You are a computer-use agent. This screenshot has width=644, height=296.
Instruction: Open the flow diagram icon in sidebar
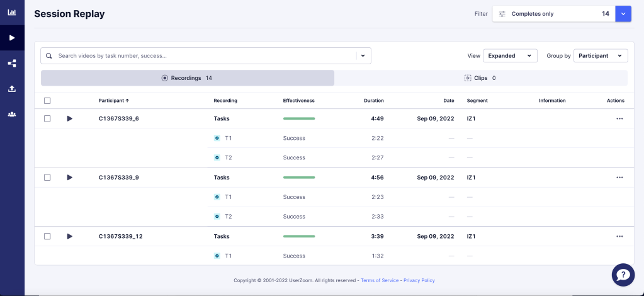coord(12,64)
